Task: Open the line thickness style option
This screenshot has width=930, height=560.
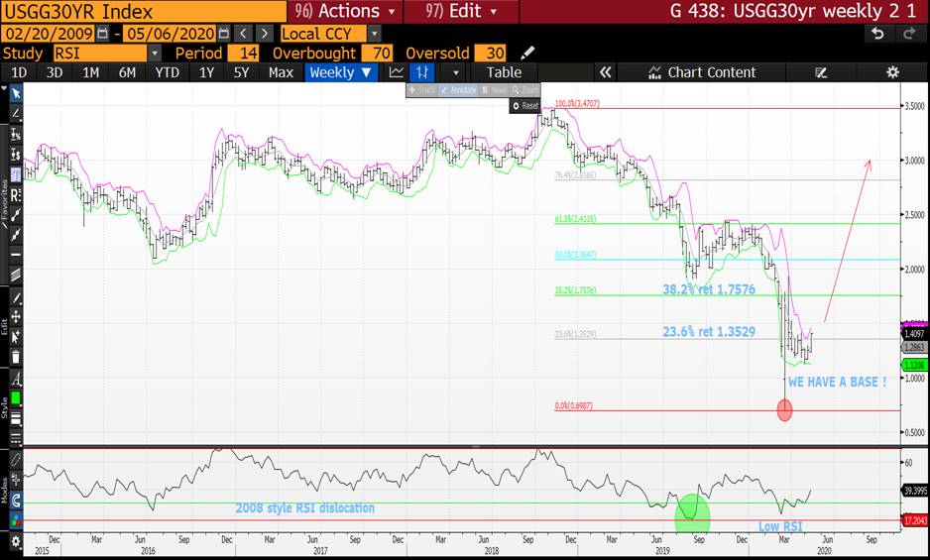Action: click(x=16, y=419)
